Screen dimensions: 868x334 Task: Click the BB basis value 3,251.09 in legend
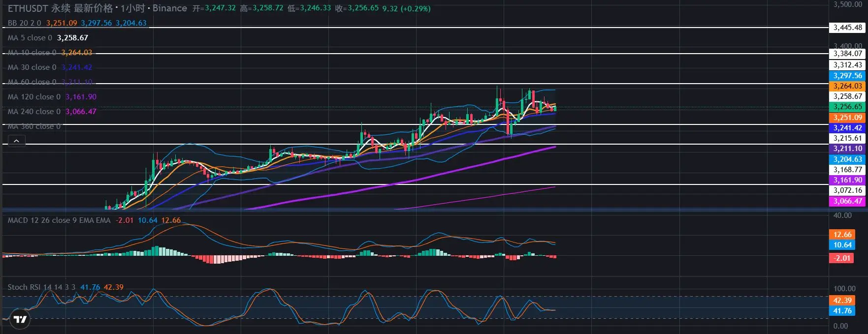62,23
